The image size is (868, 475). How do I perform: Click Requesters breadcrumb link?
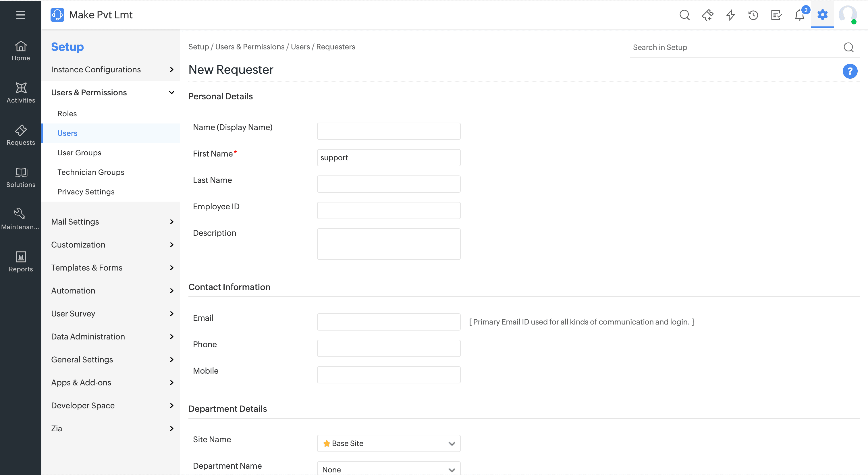coord(335,47)
